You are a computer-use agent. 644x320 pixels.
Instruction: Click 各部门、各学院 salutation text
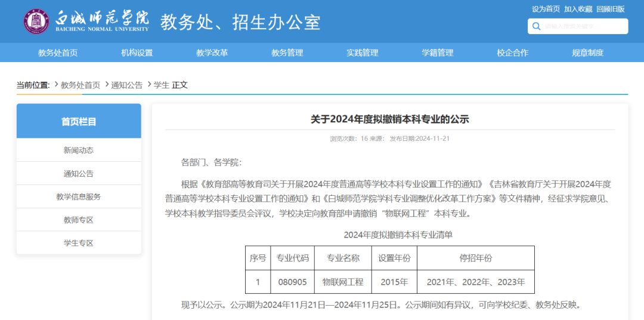pyautogui.click(x=212, y=162)
